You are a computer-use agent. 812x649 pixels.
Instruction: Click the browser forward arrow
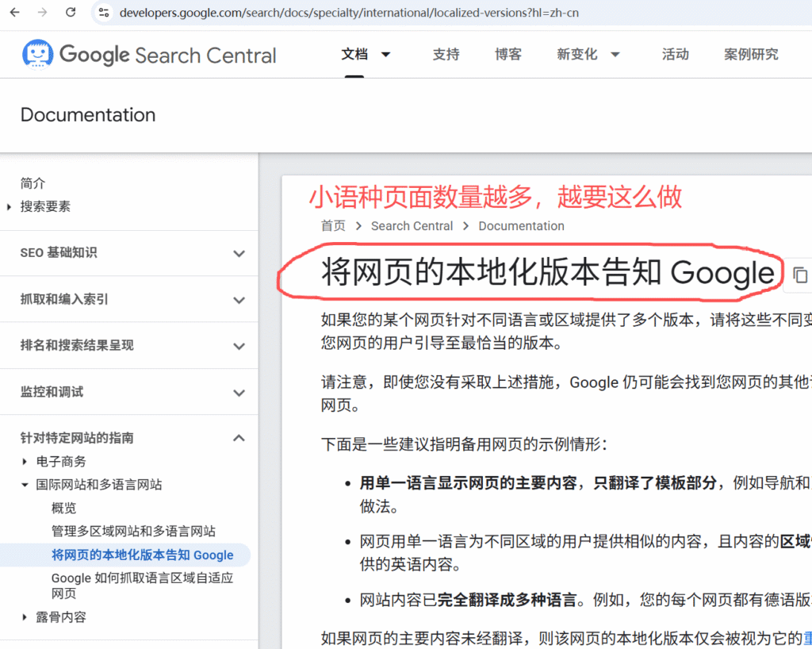pyautogui.click(x=43, y=12)
